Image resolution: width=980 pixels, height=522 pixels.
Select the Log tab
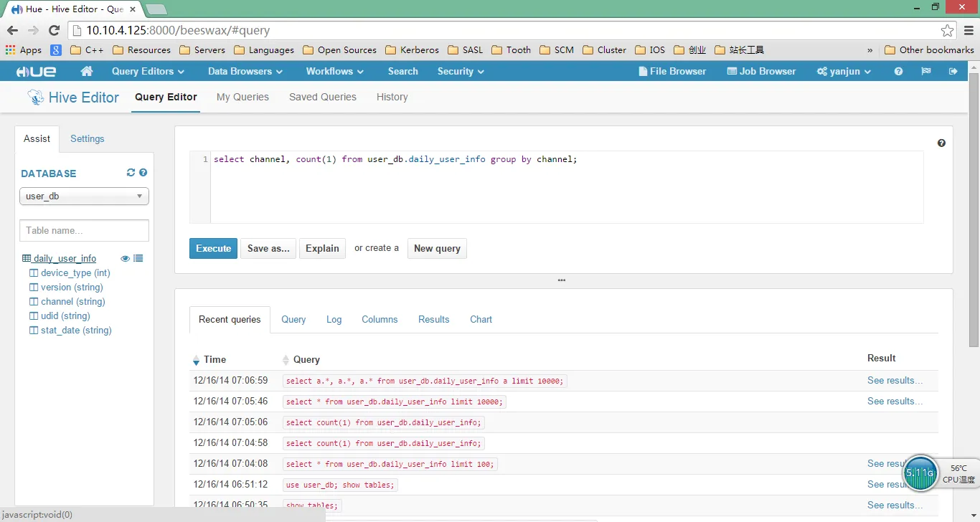point(334,320)
